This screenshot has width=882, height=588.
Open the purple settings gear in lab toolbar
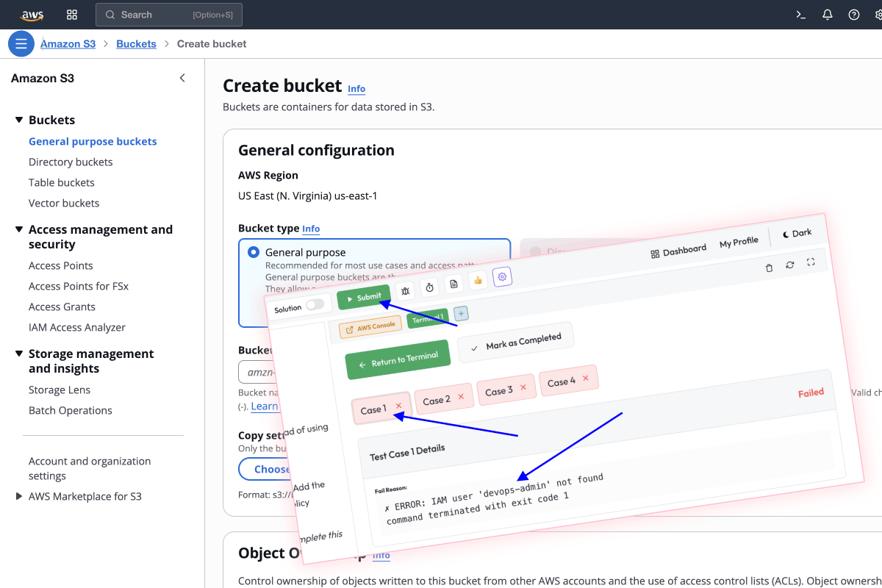502,276
